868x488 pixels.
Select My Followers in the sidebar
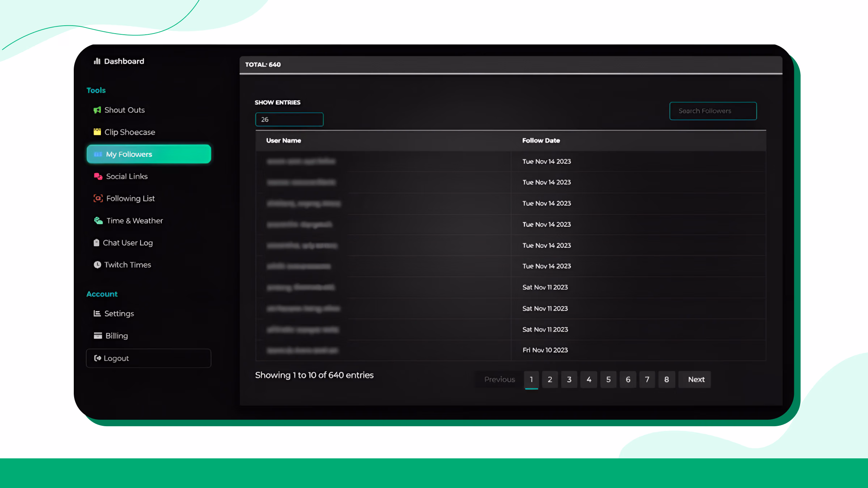pyautogui.click(x=149, y=154)
